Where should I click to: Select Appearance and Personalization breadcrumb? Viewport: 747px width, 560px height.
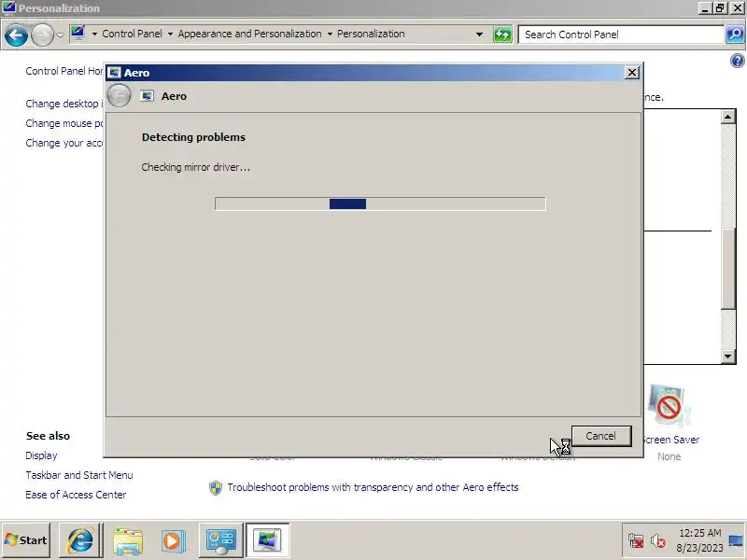249,34
